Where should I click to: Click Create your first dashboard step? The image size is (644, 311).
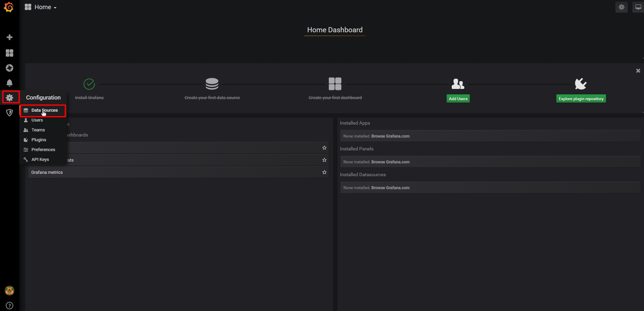tap(335, 98)
